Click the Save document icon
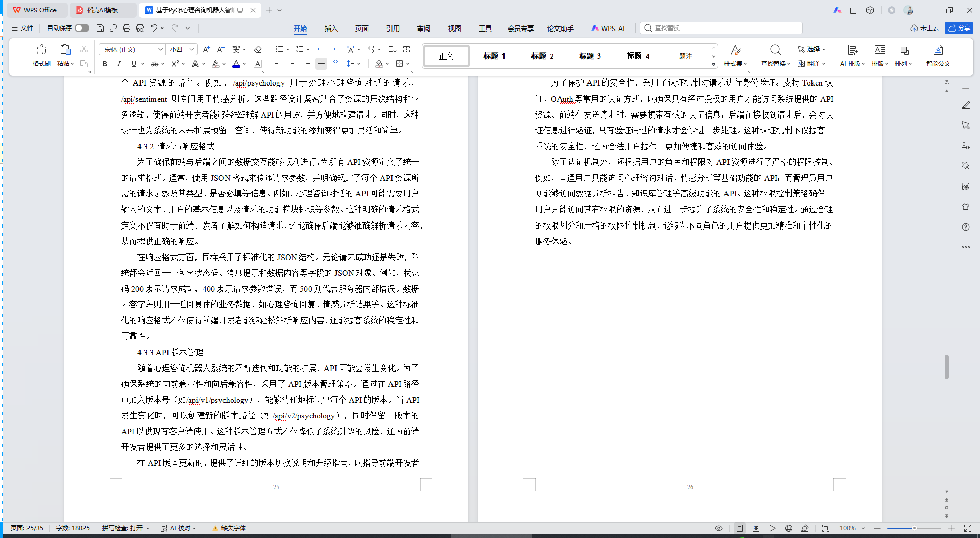The width and height of the screenshot is (980, 538). (x=100, y=28)
